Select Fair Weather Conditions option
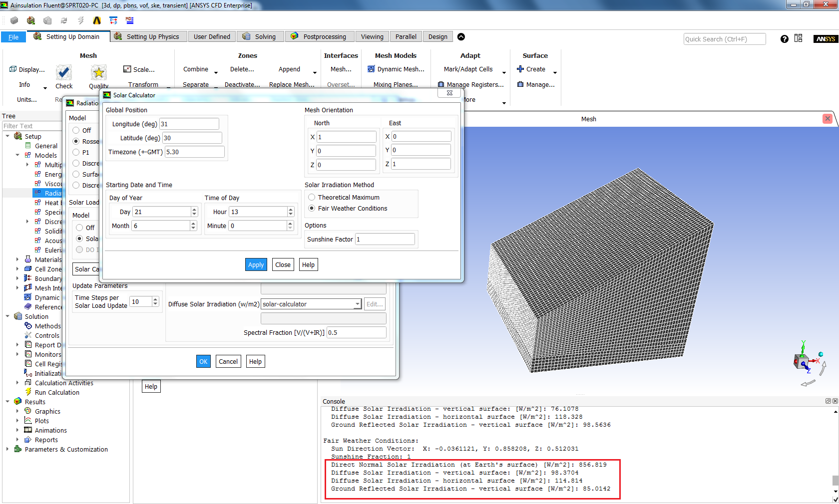The height and width of the screenshot is (504, 839). pyautogui.click(x=312, y=208)
